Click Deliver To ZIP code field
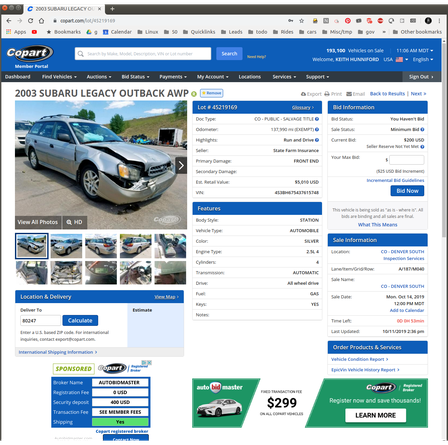Viewport: 448px width, 445px height. [40, 320]
